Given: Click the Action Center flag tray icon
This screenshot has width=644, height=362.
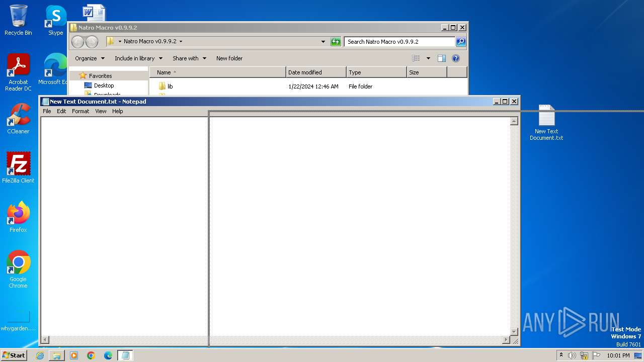Looking at the screenshot, I should point(596,355).
